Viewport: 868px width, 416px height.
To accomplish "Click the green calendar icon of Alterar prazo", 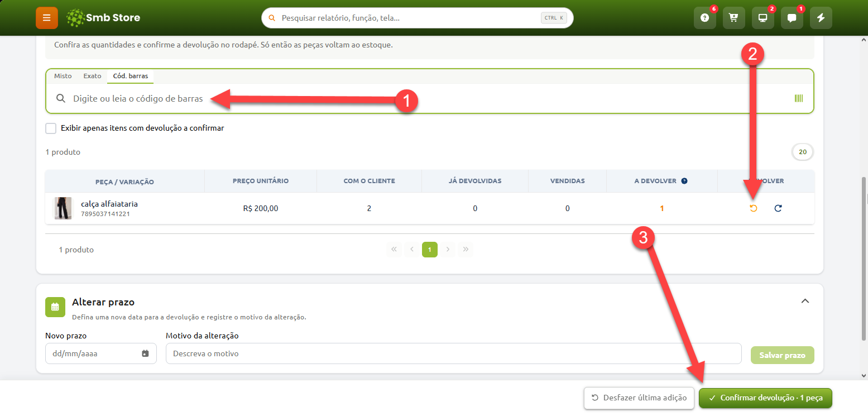I will pyautogui.click(x=55, y=307).
